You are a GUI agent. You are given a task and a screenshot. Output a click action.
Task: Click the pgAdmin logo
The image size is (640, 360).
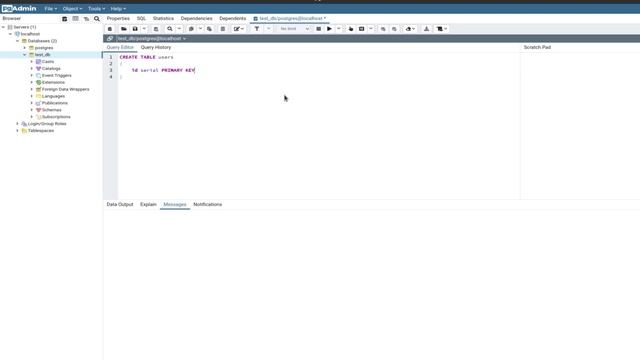pyautogui.click(x=19, y=9)
